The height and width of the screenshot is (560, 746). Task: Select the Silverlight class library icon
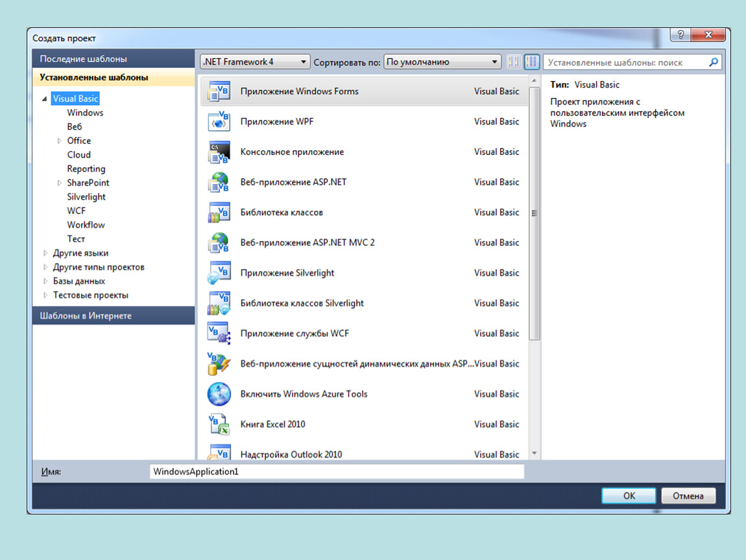219,303
